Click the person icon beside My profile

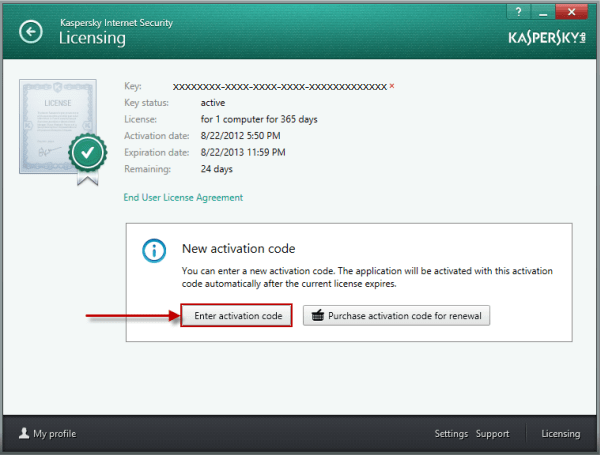pyautogui.click(x=24, y=433)
